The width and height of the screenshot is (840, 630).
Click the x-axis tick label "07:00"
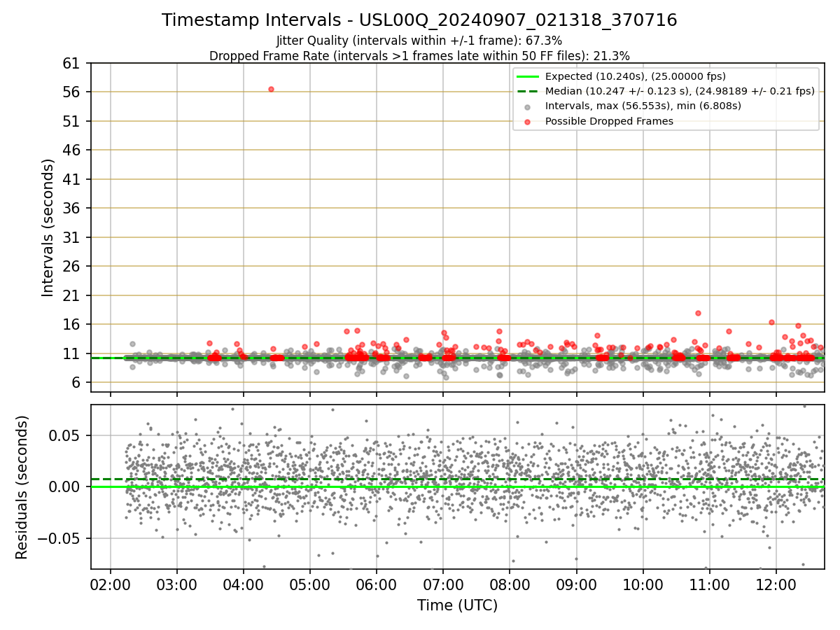(x=443, y=584)
